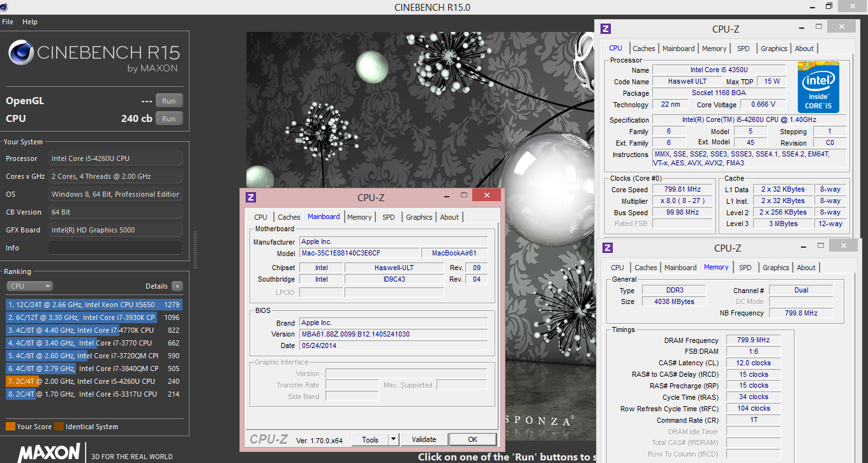Select ranking row Intel Xeon CPU X5650
The height and width of the screenshot is (463, 868).
point(94,305)
